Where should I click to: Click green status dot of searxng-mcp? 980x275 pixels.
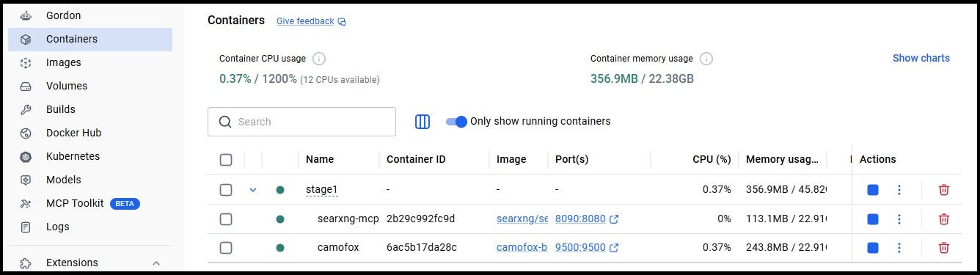pos(280,219)
